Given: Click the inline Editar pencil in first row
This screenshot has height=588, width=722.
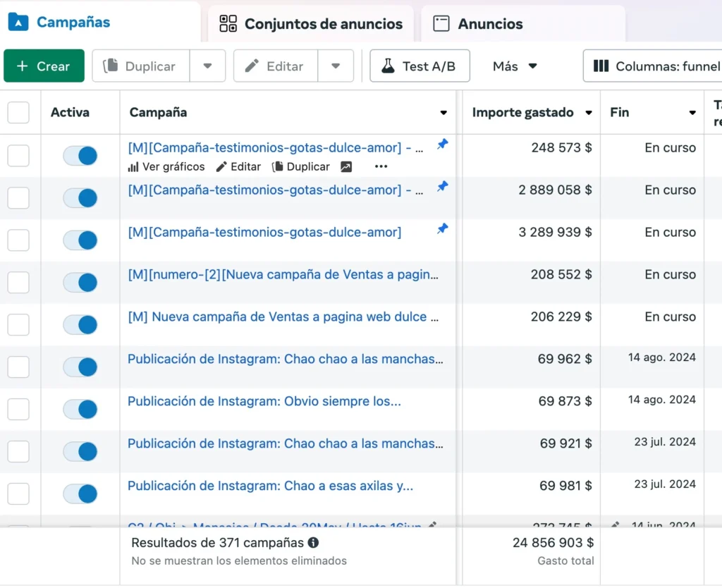Looking at the screenshot, I should click(238, 167).
